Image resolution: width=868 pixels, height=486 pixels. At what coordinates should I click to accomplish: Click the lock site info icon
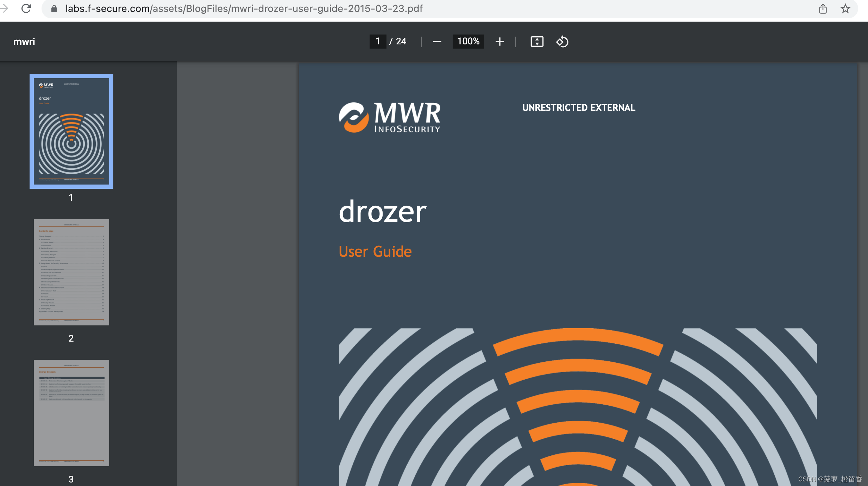tap(54, 8)
